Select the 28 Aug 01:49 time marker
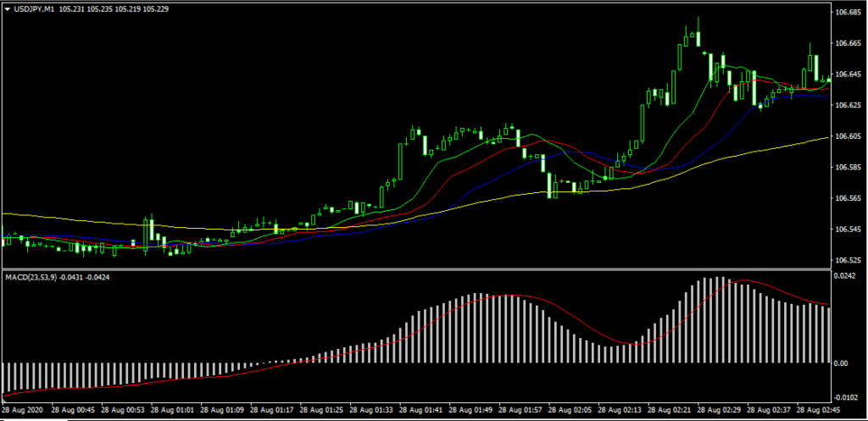Image resolution: width=868 pixels, height=421 pixels. [477, 410]
